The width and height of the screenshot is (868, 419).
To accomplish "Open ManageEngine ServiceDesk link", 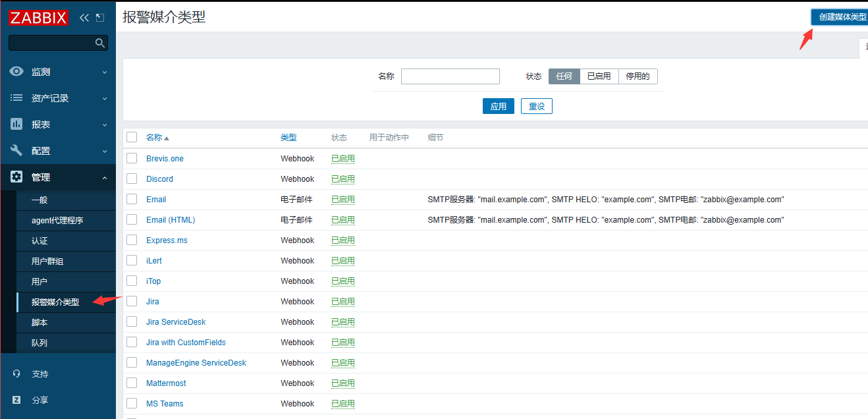I will point(196,362).
